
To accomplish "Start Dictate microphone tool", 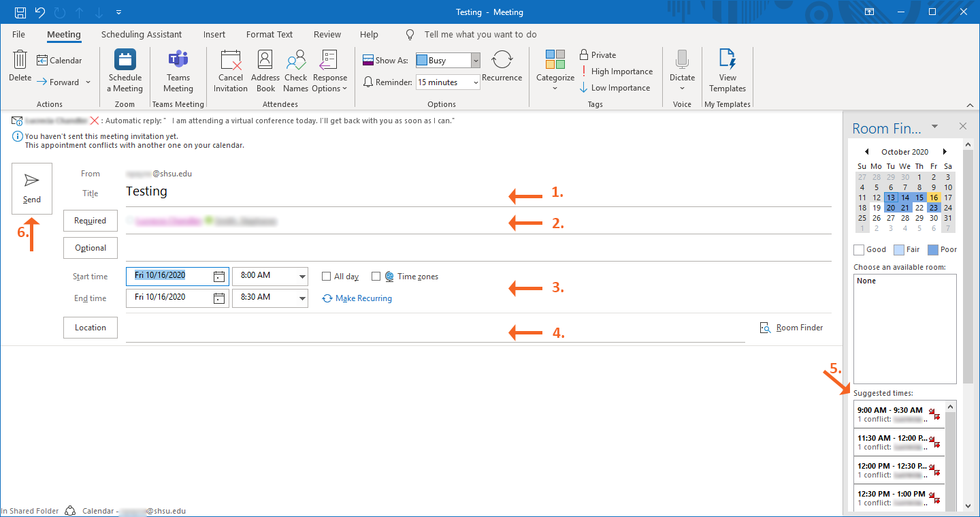I will click(682, 61).
